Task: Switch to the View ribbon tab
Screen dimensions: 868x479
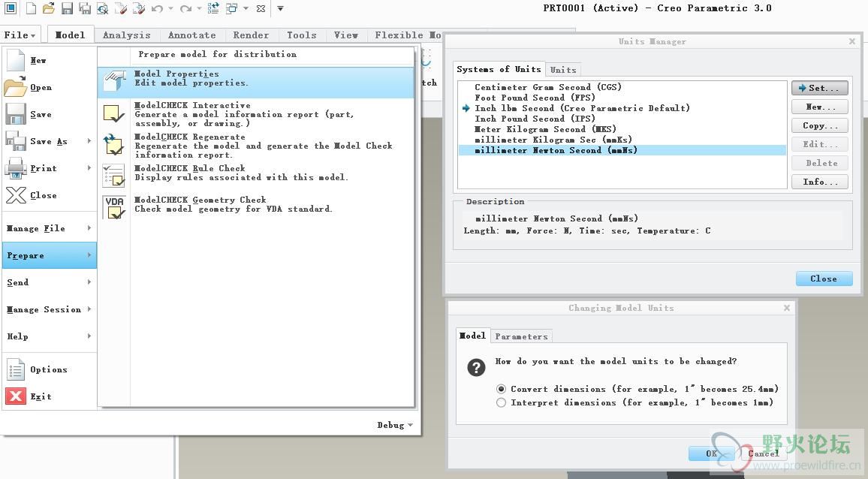Action: tap(346, 35)
